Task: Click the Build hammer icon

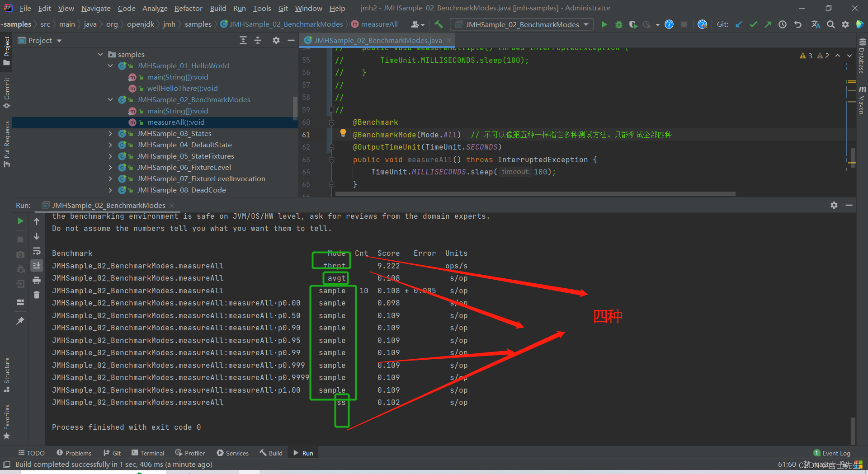Action: 439,24
